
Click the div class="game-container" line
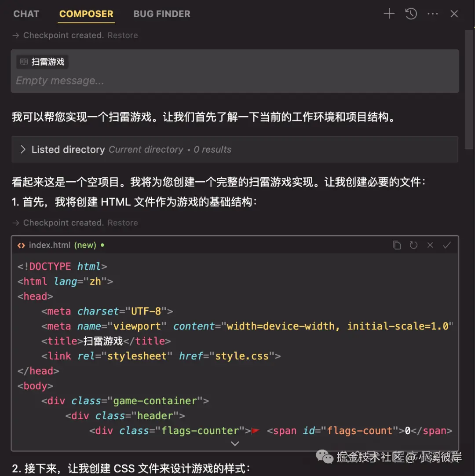click(x=125, y=401)
